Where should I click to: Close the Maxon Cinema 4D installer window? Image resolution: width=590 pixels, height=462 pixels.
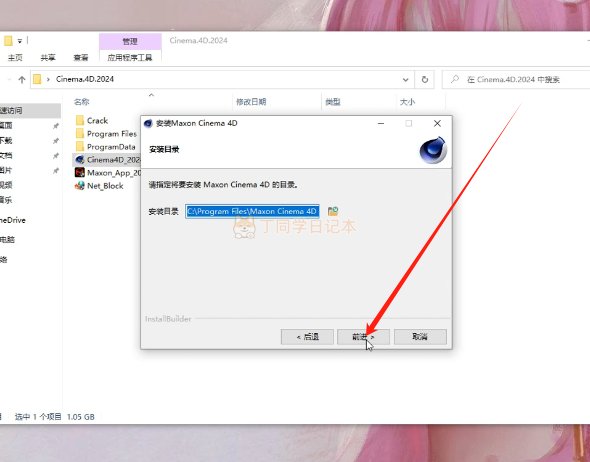click(437, 123)
